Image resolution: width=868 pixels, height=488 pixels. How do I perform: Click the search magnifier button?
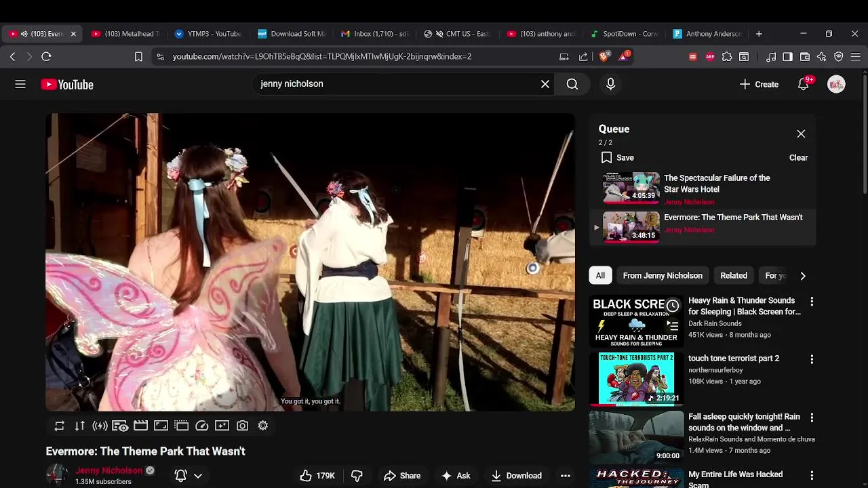572,84
